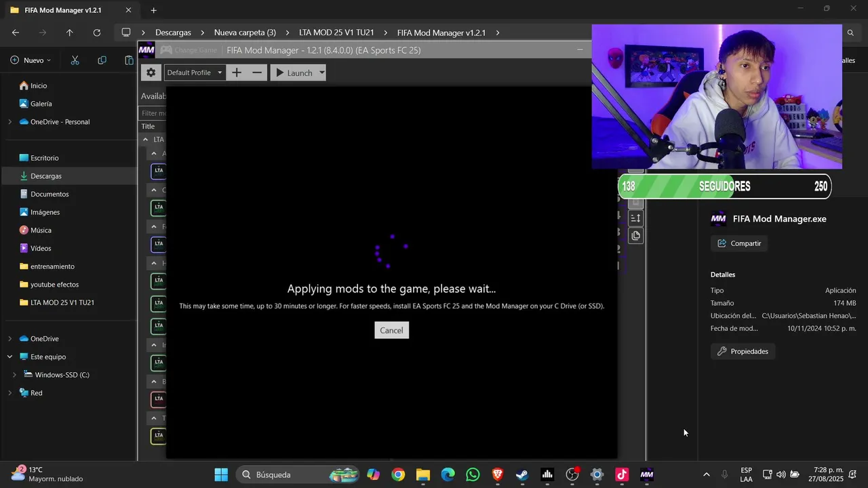Screen dimensions: 868x488
Task: Expand chevron after FIFA Mod Manager v1.2.1 breadcrumb
Action: coord(498,33)
